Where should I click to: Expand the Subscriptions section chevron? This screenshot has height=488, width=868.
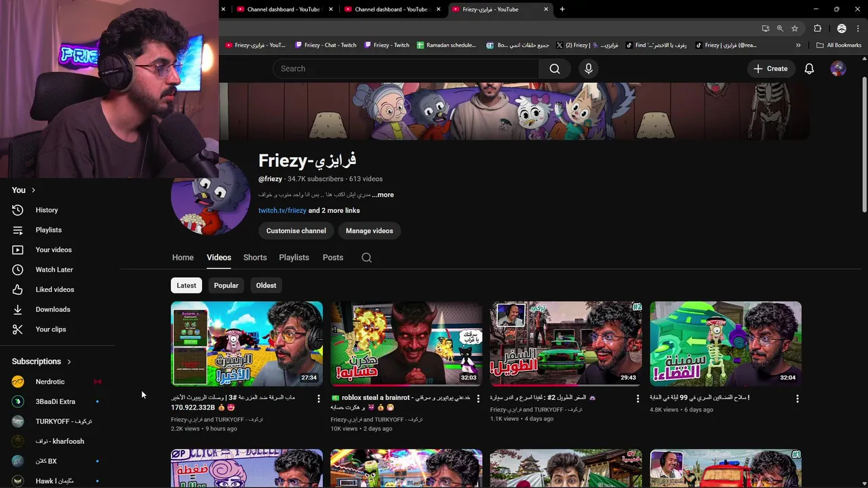click(69, 362)
